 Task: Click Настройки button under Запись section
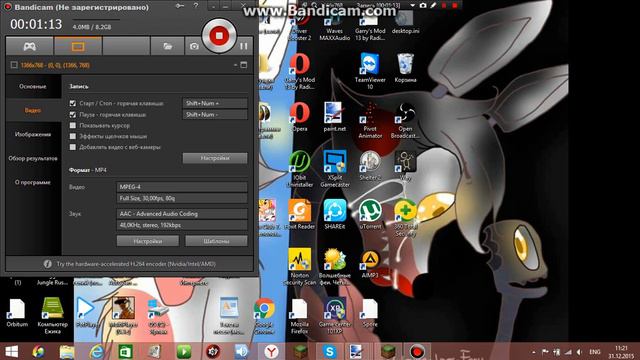(x=215, y=158)
